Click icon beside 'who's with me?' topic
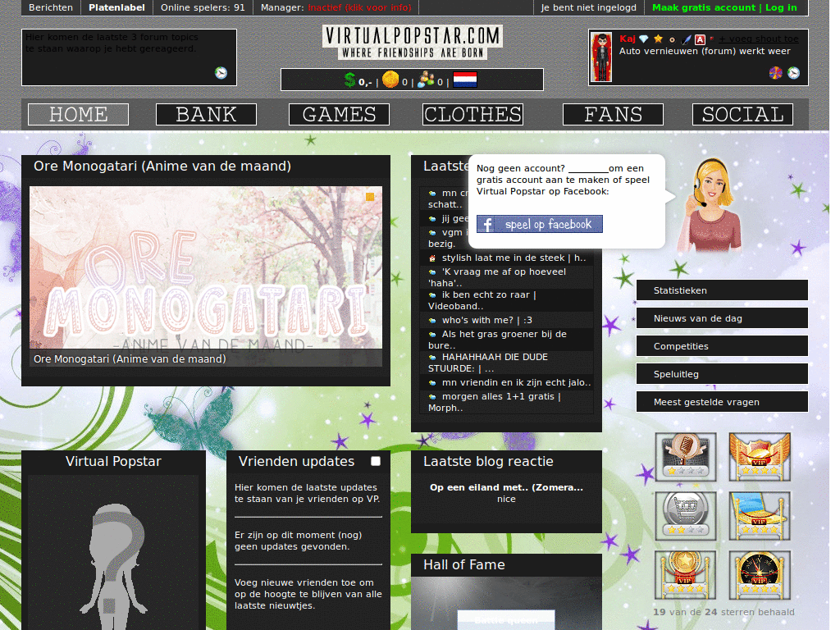This screenshot has height=630, width=840. pos(432,321)
